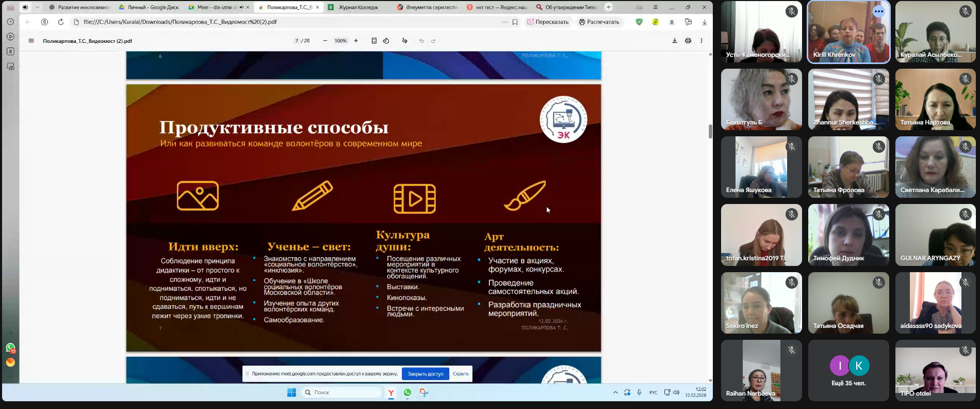The image size is (980, 409).
Task: Click the fit to page icon
Action: click(x=374, y=41)
